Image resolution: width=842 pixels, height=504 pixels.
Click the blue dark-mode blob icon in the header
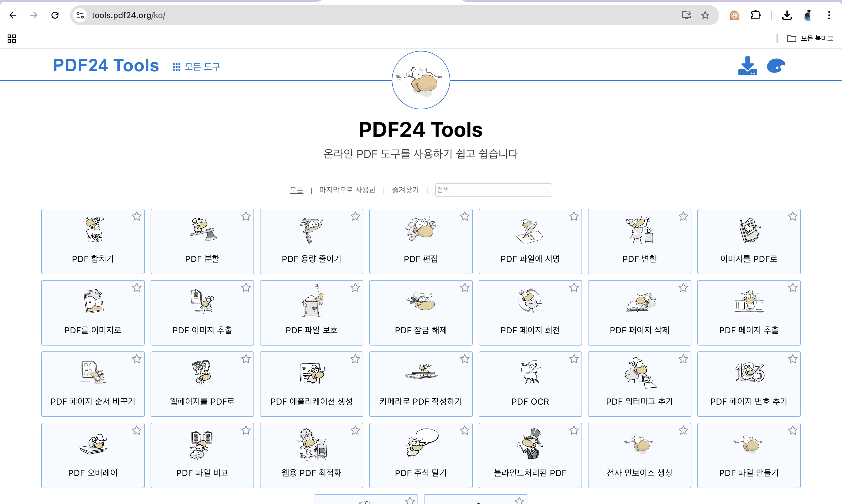point(776,65)
